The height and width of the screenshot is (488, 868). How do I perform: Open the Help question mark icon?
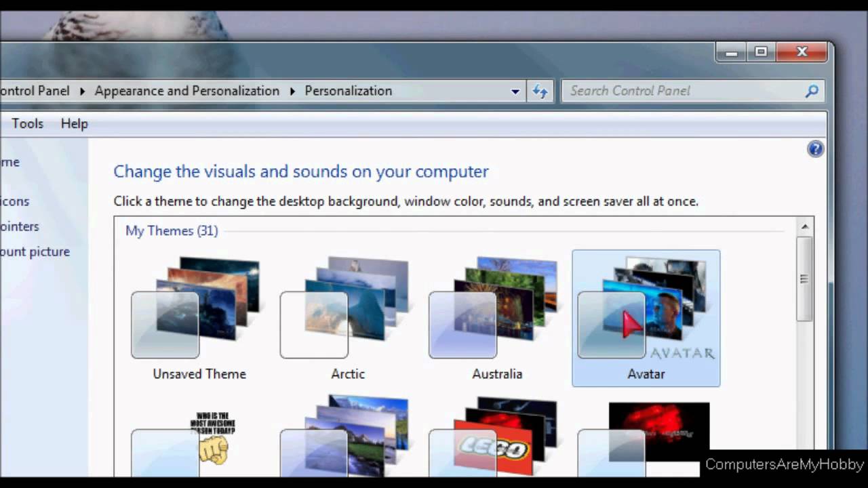(815, 149)
